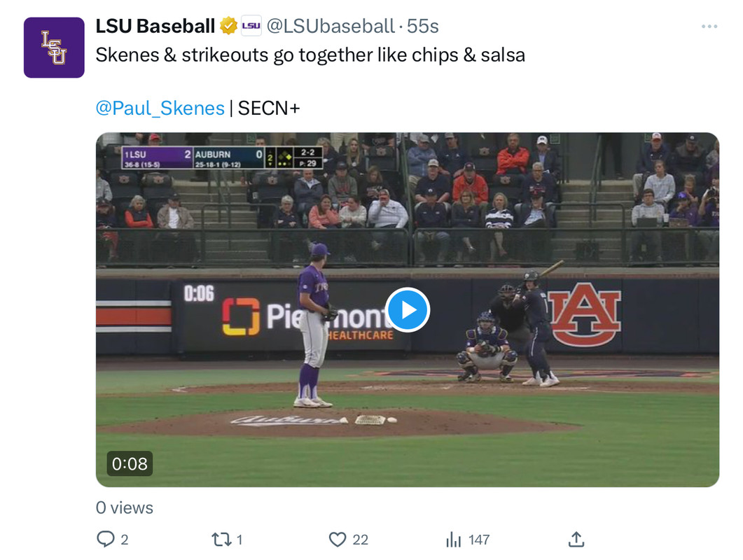Screen dimensions: 743x560
Task: Click the tweet text about Skenes strikeouts
Action: coord(310,55)
